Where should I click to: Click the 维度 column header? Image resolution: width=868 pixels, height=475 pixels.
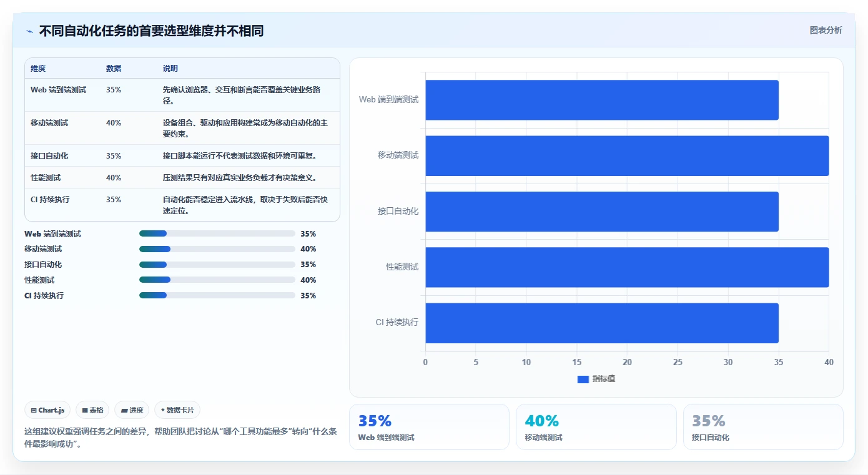click(x=38, y=69)
